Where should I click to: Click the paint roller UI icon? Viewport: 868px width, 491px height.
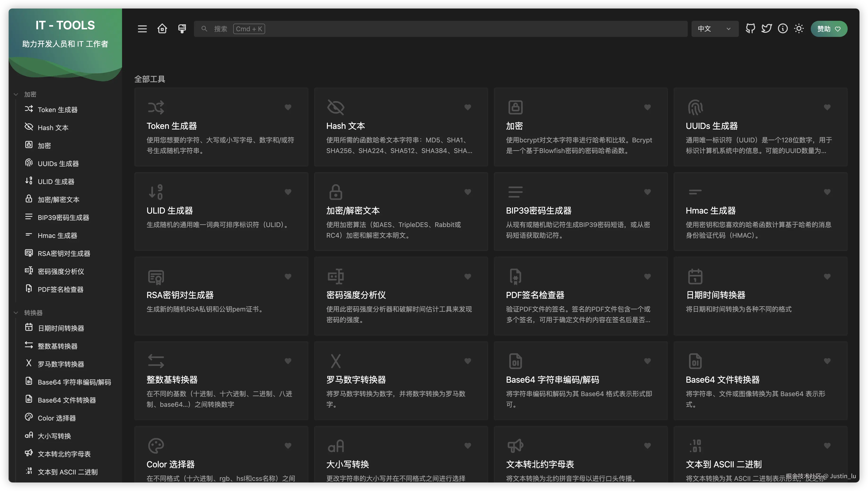pos(182,29)
